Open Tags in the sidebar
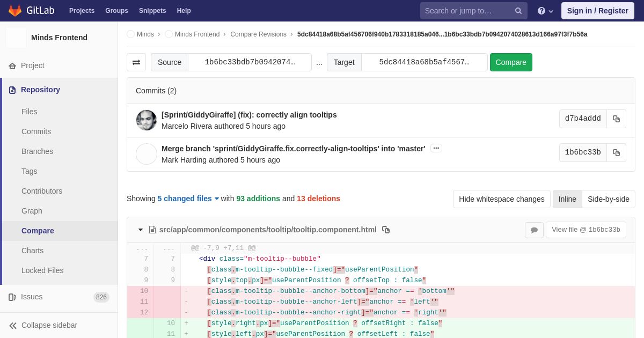This screenshot has width=644, height=338. coord(30,171)
